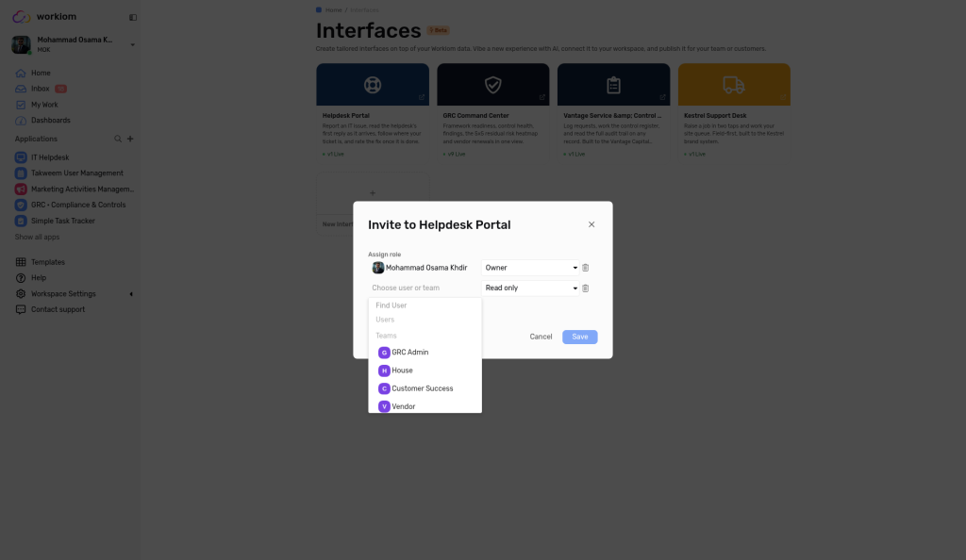Viewport: 966px width, 560px height.
Task: Click Show all apps link
Action: (37, 237)
